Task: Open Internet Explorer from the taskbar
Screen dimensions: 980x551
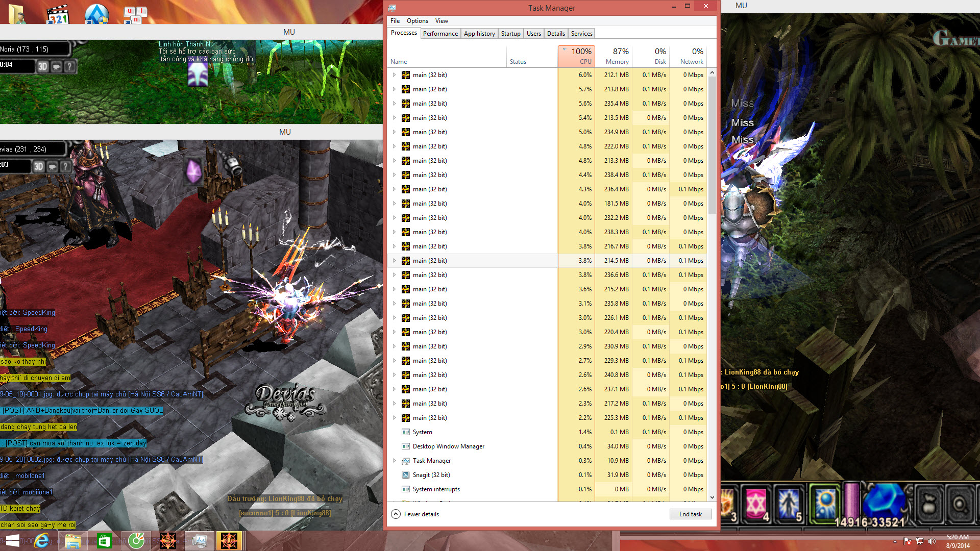Action: [41, 541]
